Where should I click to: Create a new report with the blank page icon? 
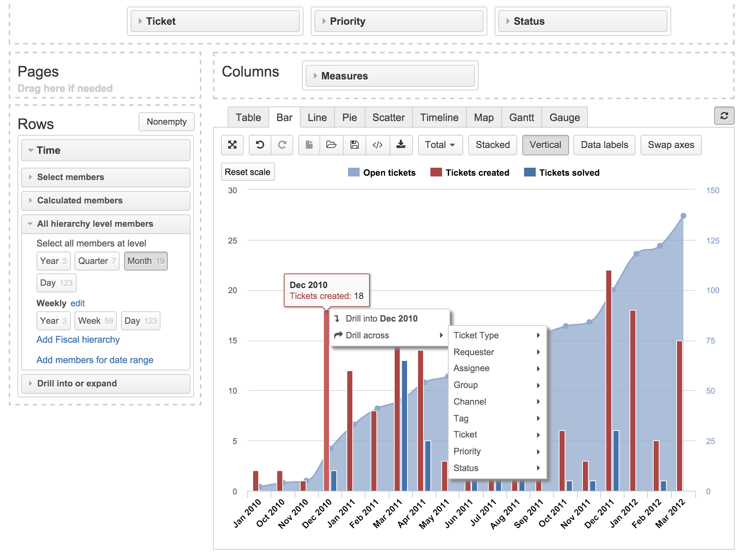(308, 145)
